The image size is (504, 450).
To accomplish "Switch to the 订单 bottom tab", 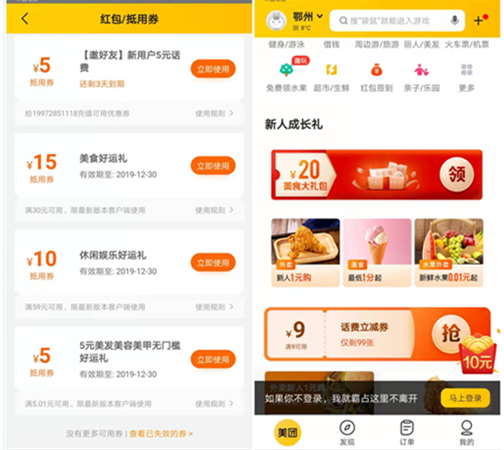I will (407, 433).
